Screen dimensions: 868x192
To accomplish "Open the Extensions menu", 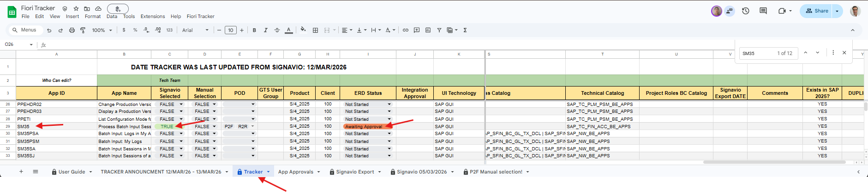I will (153, 17).
